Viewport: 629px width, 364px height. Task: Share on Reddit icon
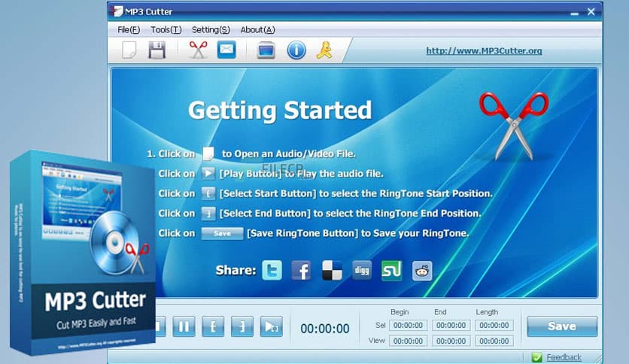(x=422, y=271)
